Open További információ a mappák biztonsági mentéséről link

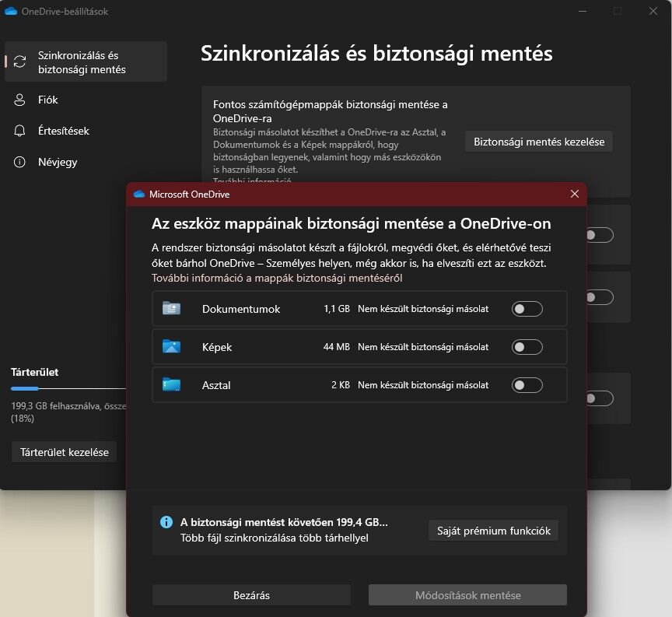point(277,279)
